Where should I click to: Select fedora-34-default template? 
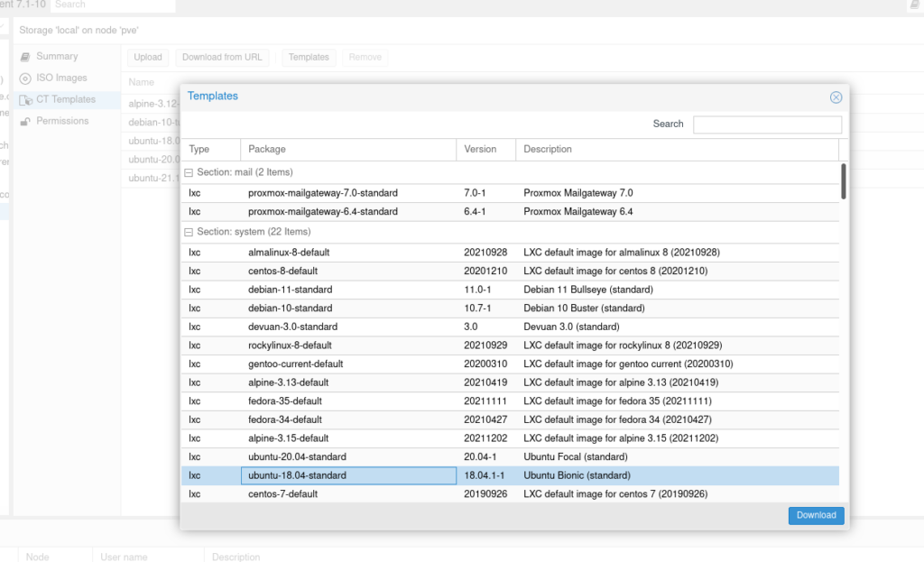[511, 420]
